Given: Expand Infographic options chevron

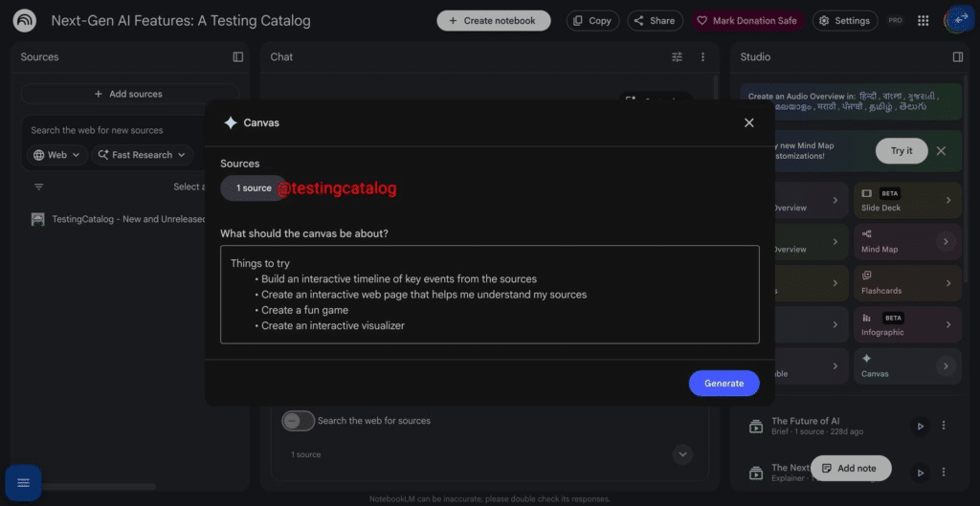Looking at the screenshot, I should [948, 325].
